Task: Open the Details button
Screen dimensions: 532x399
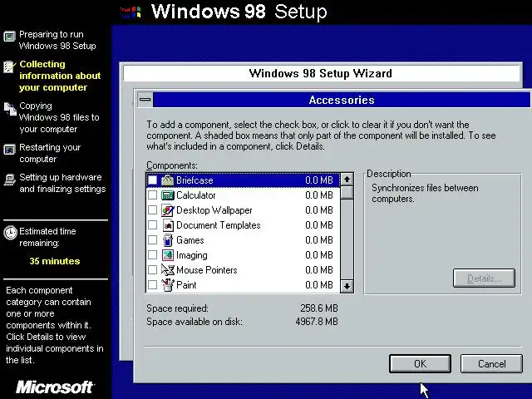Action: 484,278
